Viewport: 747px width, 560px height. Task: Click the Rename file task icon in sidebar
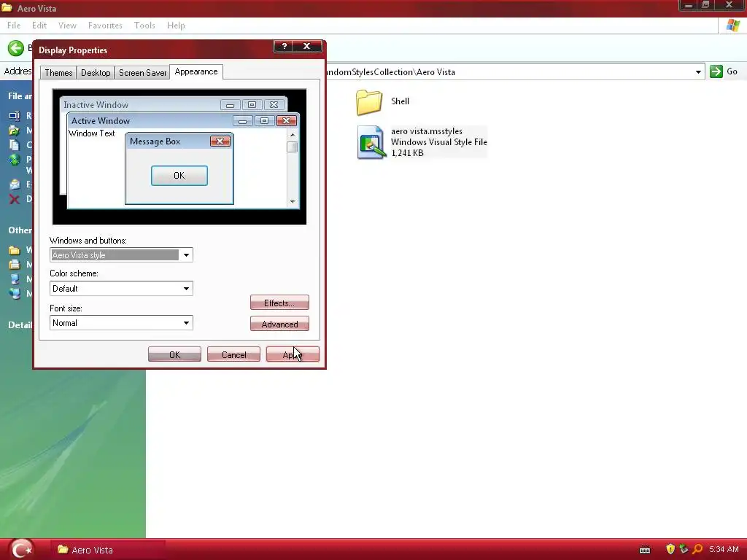(x=15, y=116)
